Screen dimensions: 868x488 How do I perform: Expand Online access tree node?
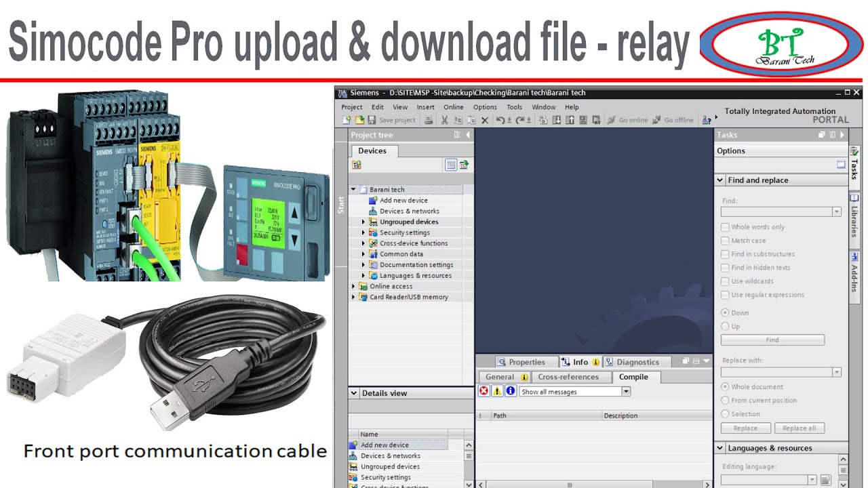pyautogui.click(x=353, y=286)
